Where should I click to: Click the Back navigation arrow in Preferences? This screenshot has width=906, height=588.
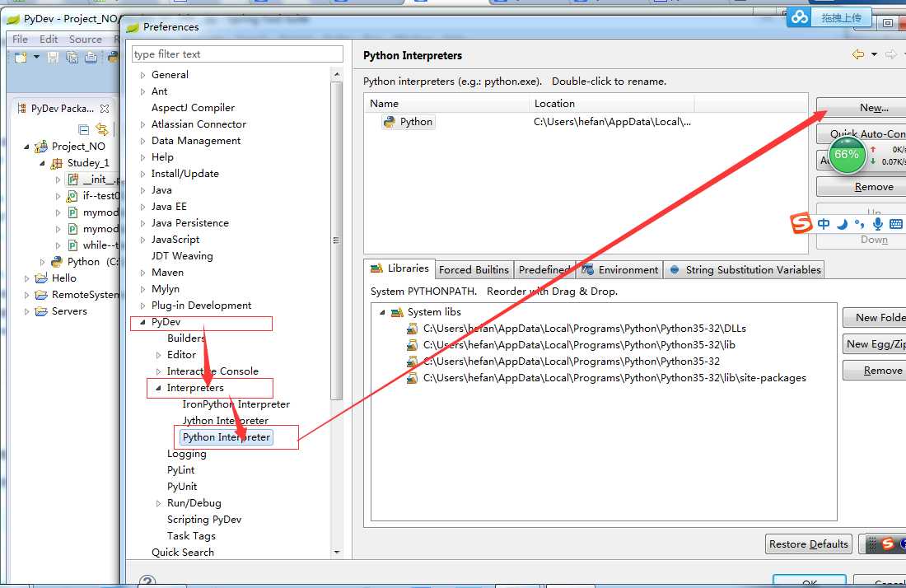point(858,54)
